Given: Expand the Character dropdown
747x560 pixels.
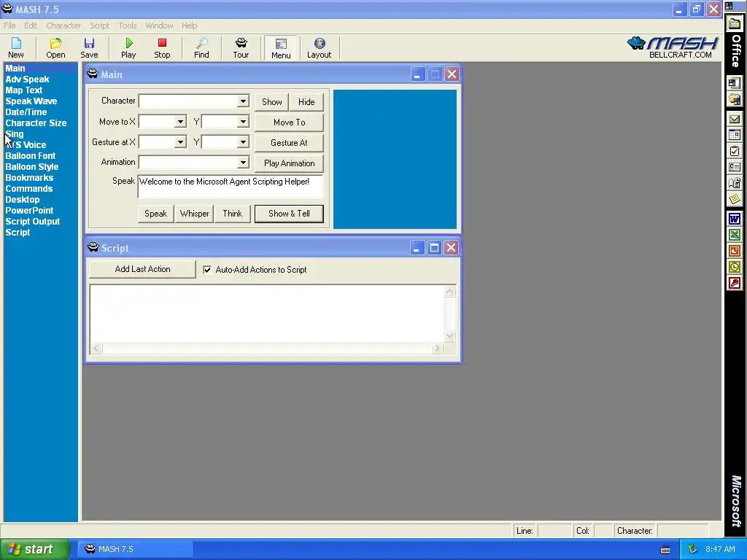Looking at the screenshot, I should (243, 101).
